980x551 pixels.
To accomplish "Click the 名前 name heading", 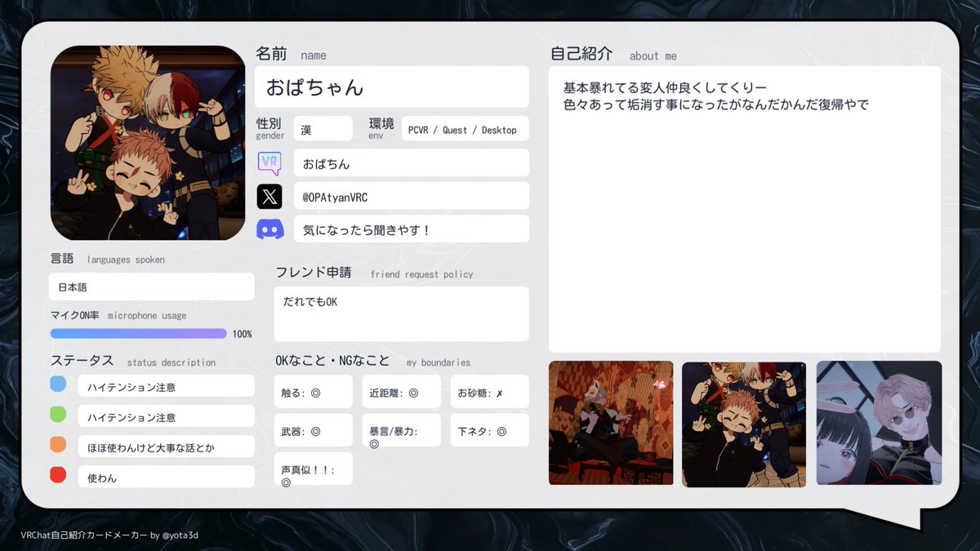I will [291, 54].
